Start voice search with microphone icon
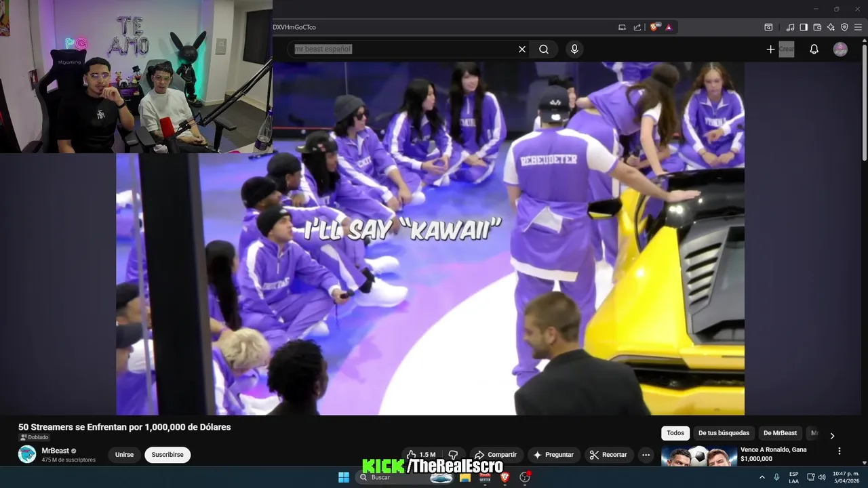This screenshot has height=488, width=868. [574, 49]
